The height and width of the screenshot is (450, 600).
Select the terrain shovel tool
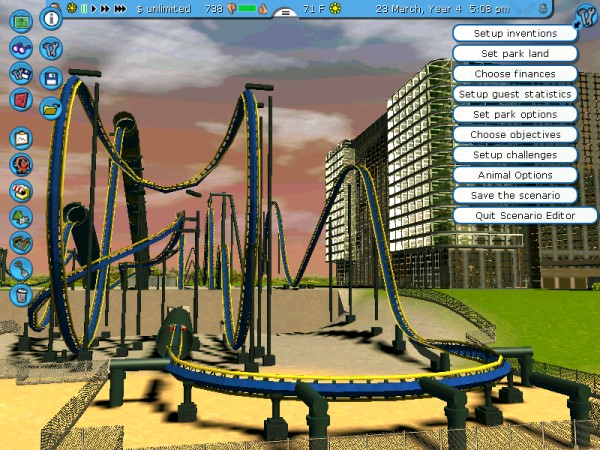tap(21, 269)
